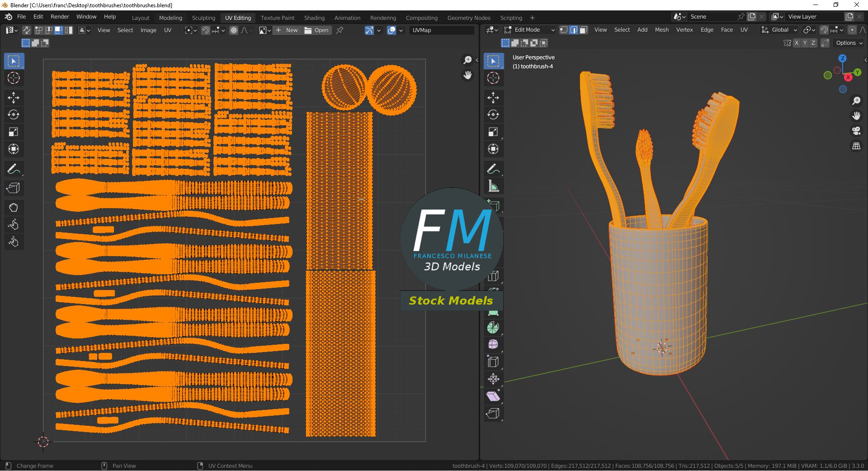The width and height of the screenshot is (868, 471).
Task: Switch perspective/orthographic projection grid icon
Action: 856,146
